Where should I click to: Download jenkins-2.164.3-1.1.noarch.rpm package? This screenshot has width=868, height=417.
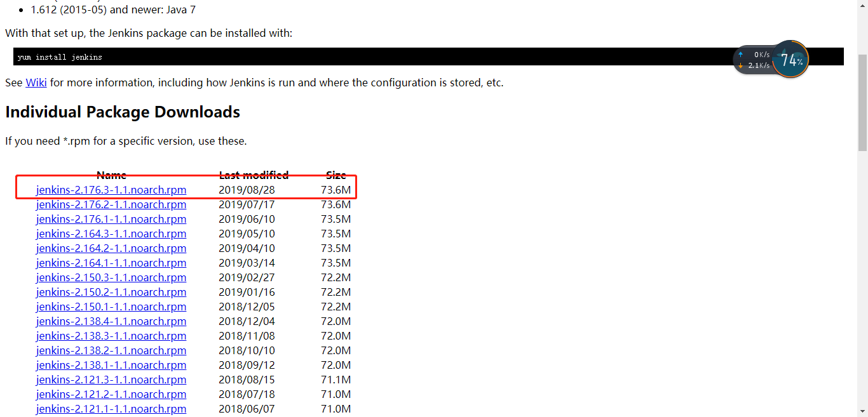[x=111, y=234]
